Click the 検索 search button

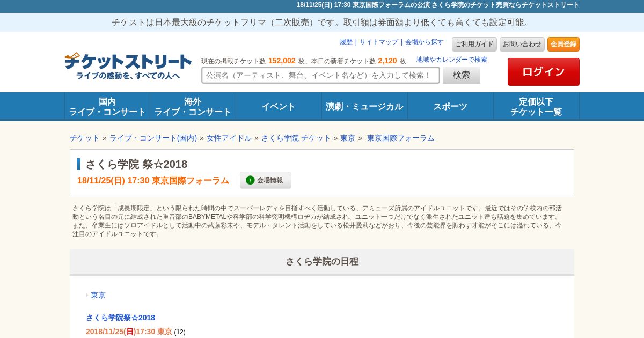point(462,75)
